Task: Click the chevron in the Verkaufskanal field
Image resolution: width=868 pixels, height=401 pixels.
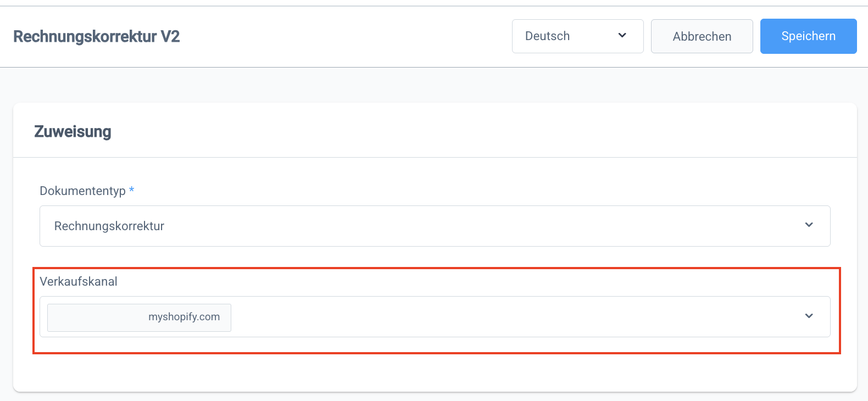Action: [x=808, y=316]
